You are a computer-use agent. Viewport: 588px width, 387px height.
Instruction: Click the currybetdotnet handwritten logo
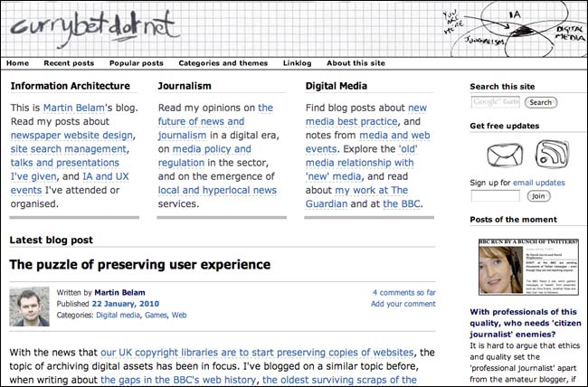94,30
